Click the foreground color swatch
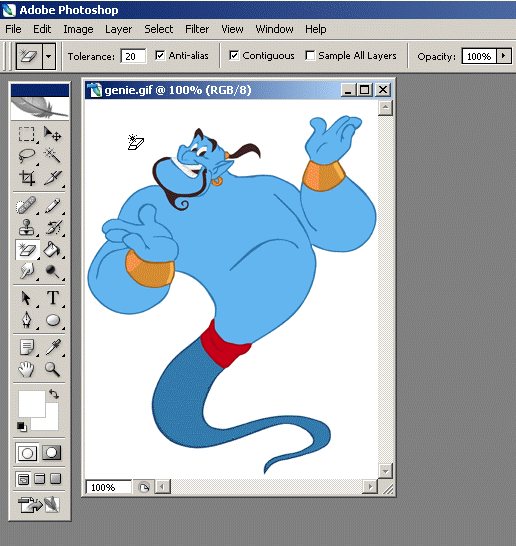Screen dimensions: 516x546 [32, 404]
